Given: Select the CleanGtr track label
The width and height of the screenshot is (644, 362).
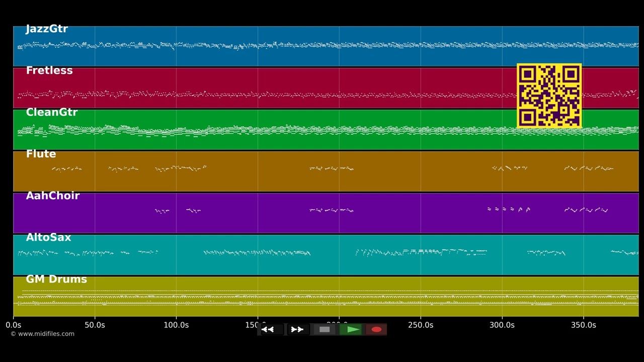Looking at the screenshot, I should [x=52, y=113].
